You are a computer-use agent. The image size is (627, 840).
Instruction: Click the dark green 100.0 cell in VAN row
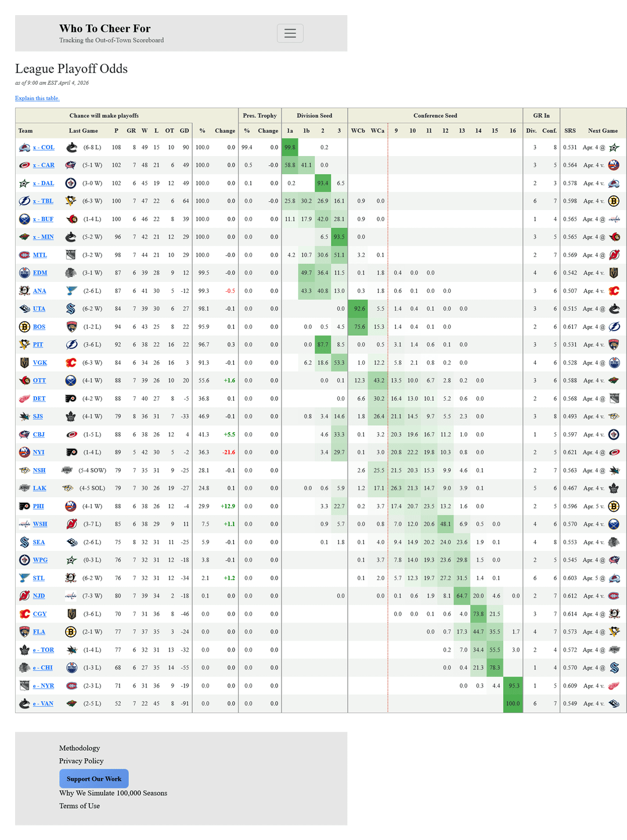[x=513, y=704]
